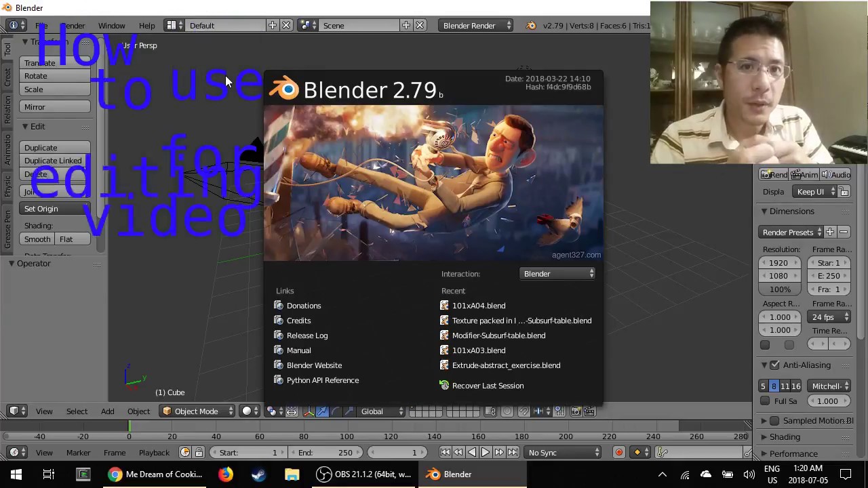Select the rotate manipulator arc icon

(x=336, y=411)
